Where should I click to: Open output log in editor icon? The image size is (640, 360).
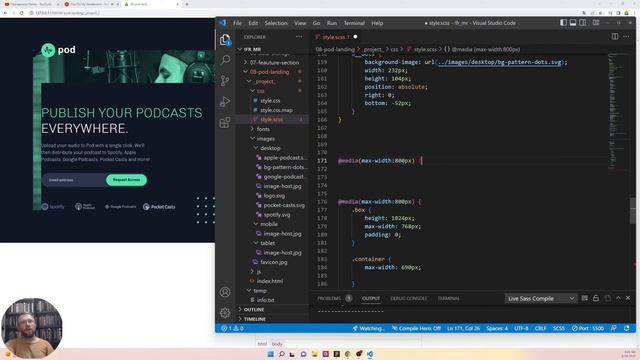(607, 298)
